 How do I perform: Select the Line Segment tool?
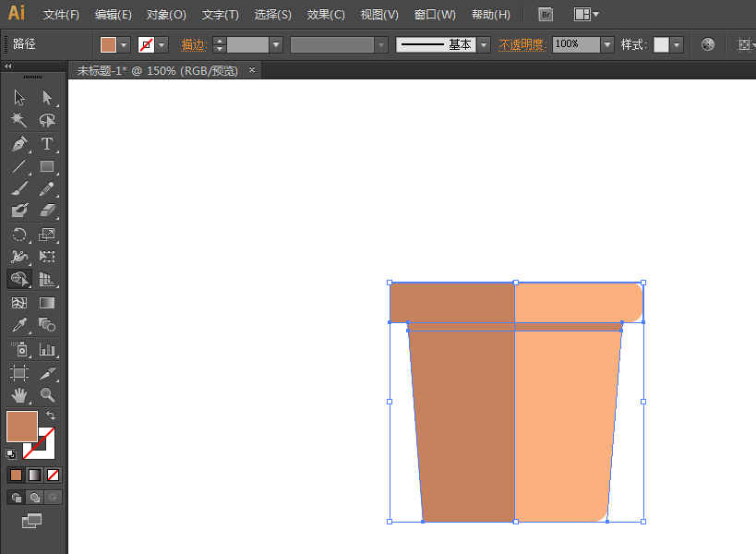click(19, 166)
